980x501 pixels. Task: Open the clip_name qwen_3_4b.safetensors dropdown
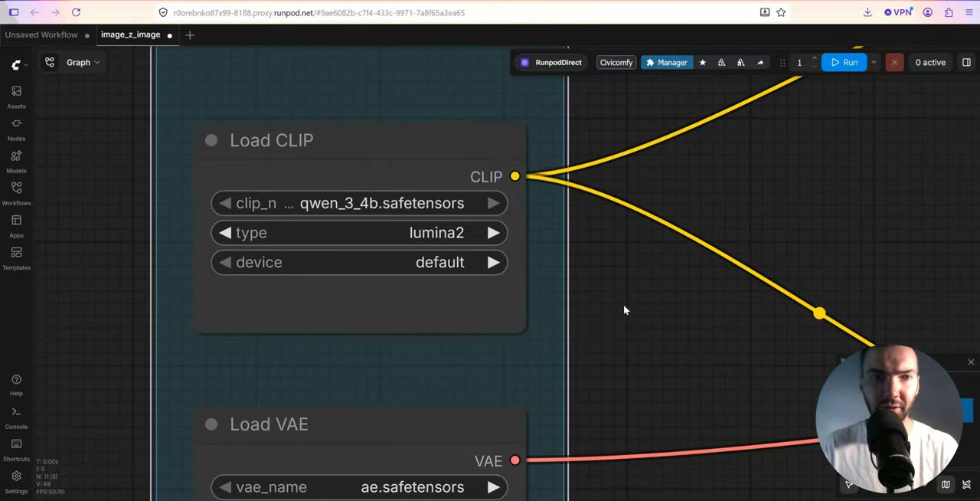point(359,203)
